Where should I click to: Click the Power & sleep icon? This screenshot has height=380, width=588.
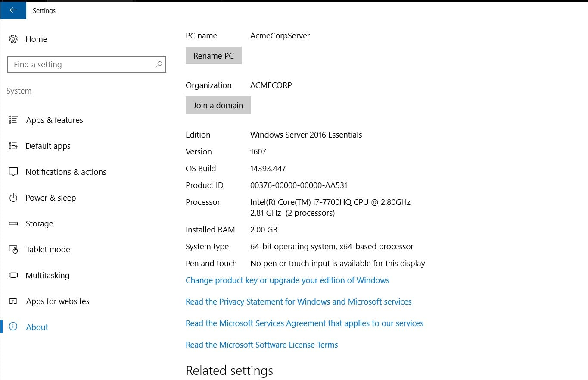[13, 198]
